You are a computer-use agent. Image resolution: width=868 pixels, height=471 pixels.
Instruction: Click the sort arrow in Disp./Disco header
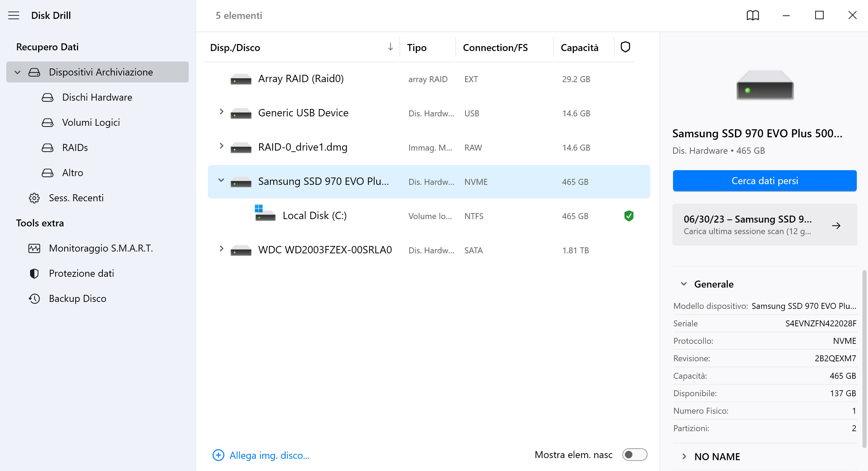pyautogui.click(x=390, y=47)
